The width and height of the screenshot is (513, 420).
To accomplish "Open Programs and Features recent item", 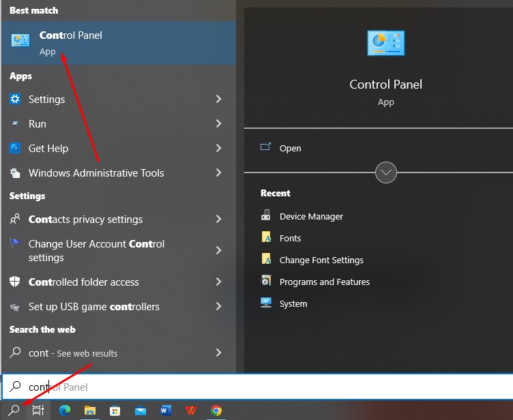I will [379, 282].
